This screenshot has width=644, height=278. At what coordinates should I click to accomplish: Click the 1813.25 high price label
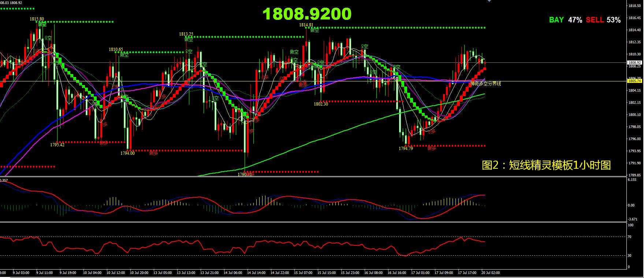(x=186, y=34)
